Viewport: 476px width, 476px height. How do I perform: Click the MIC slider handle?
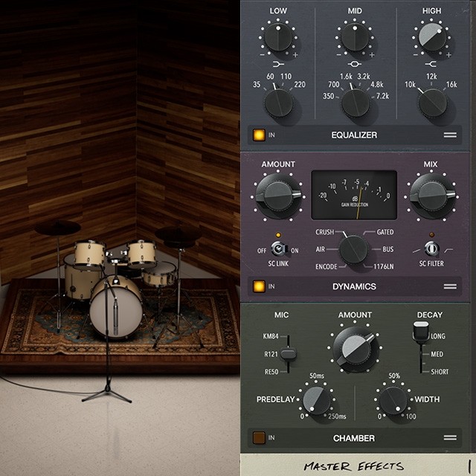(x=288, y=354)
